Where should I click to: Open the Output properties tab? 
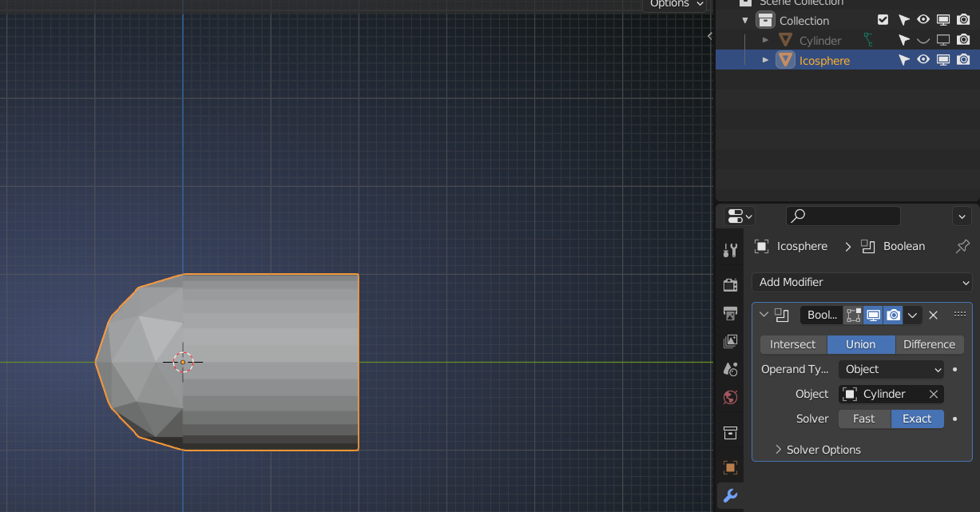(x=730, y=312)
